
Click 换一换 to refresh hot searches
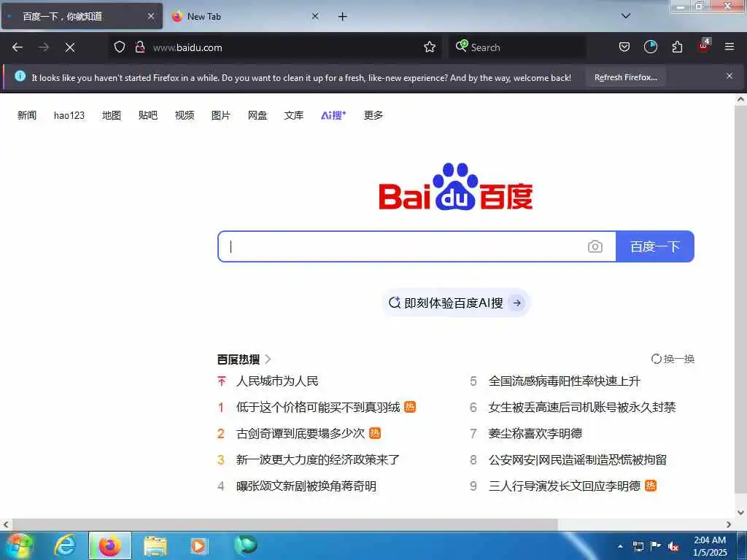pos(673,359)
